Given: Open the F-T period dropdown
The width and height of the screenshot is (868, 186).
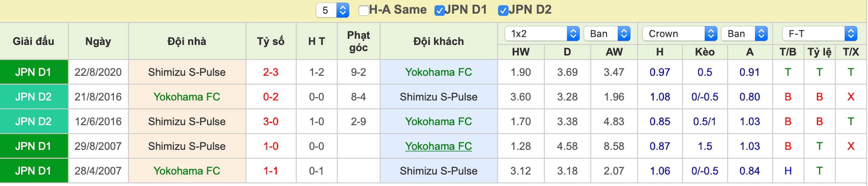Looking at the screenshot, I should point(819,34).
